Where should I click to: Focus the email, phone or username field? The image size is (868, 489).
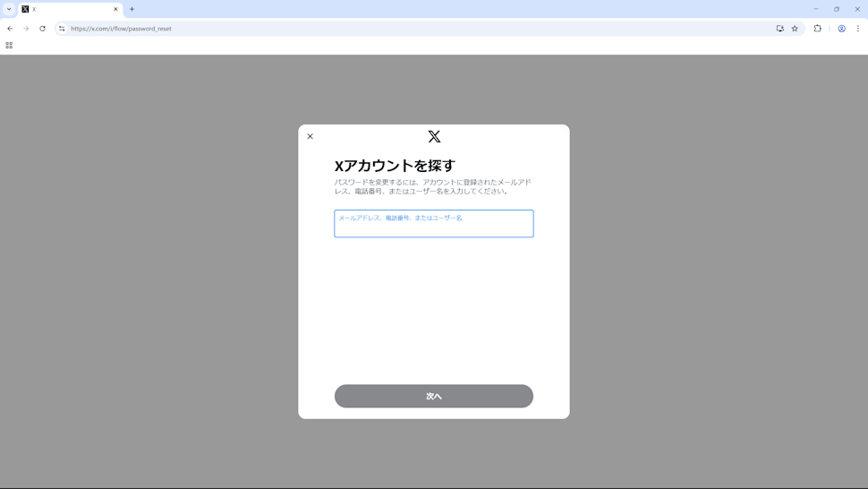point(434,224)
